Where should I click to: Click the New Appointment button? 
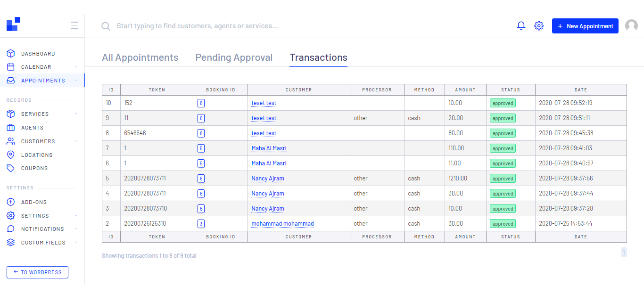(585, 26)
